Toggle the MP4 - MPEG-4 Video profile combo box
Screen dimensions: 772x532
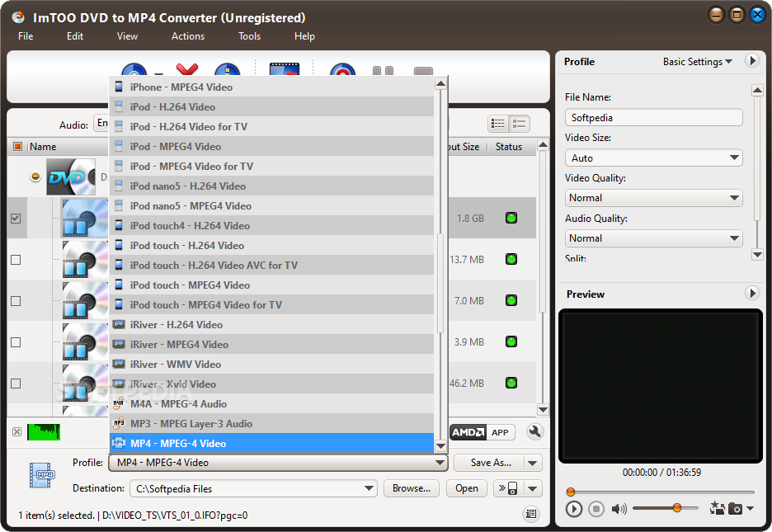278,463
